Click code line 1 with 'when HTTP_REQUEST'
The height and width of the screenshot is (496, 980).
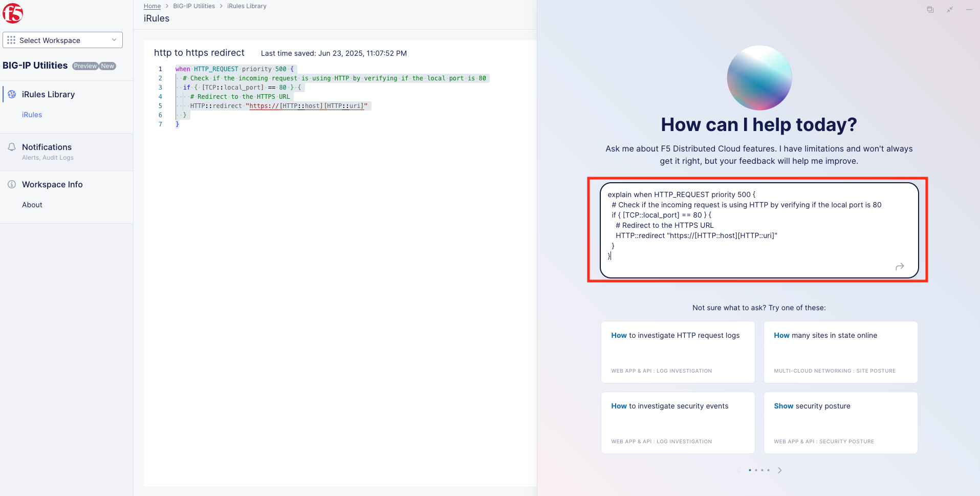click(235, 69)
